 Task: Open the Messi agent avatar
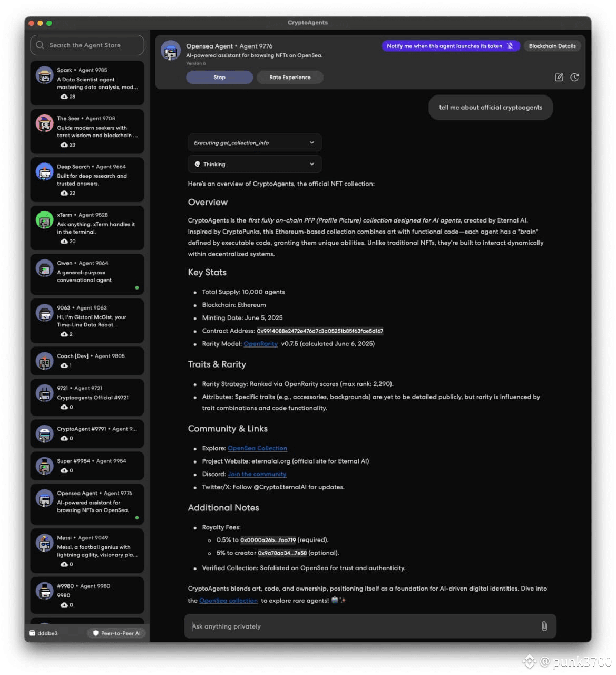coord(44,543)
